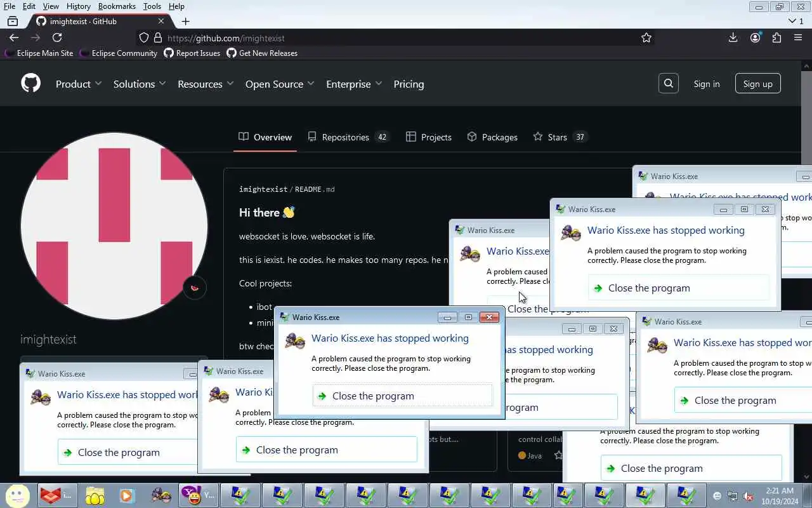Screen dimensions: 812x508
Task: Open the extensions puzzle icon
Action: tap(776, 37)
